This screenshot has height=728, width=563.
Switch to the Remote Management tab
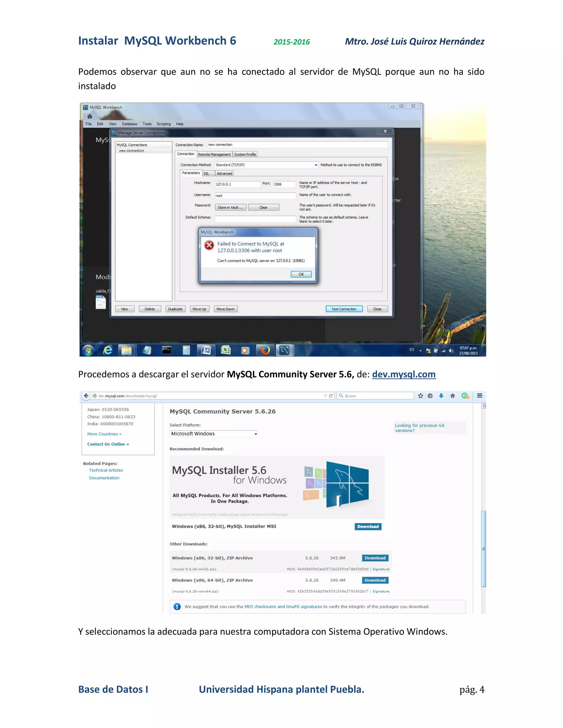pos(214,154)
